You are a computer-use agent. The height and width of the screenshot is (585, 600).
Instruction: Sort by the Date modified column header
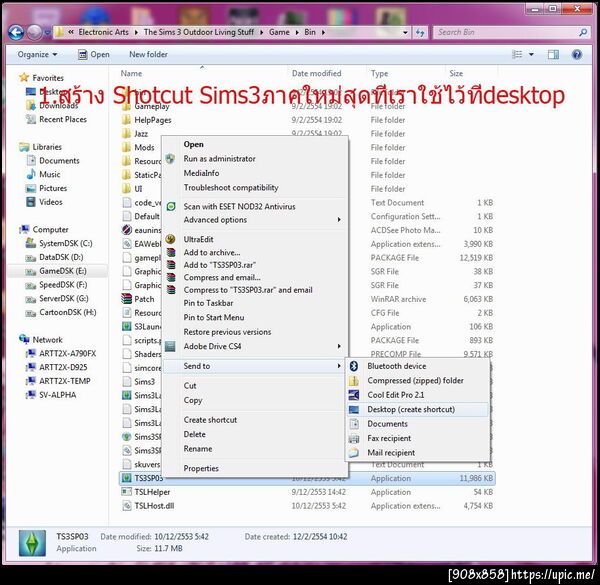pos(316,73)
